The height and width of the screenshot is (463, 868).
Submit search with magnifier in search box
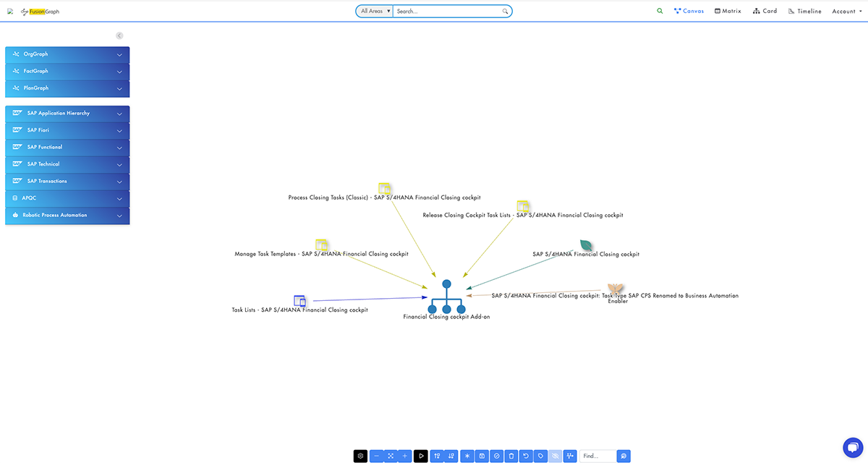click(505, 12)
